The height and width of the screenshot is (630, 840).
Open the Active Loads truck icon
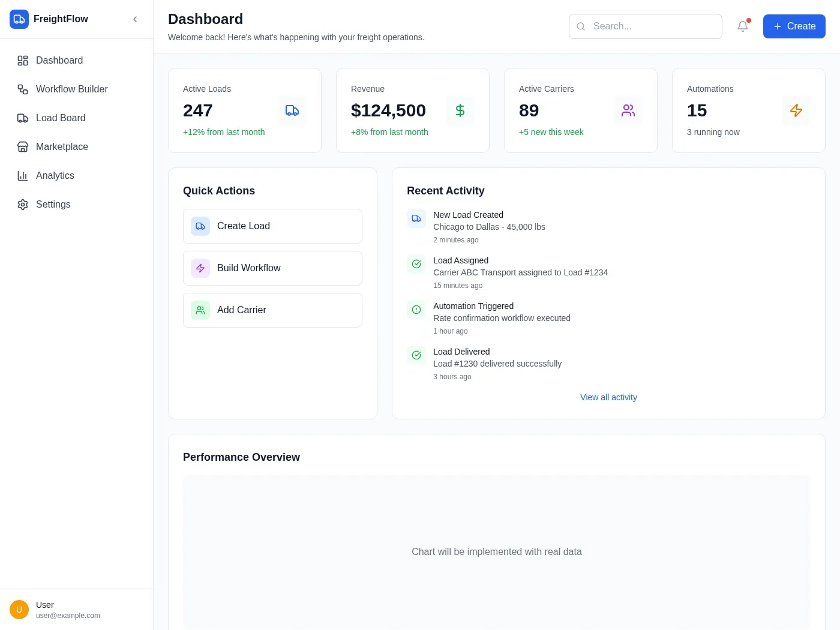pos(292,110)
